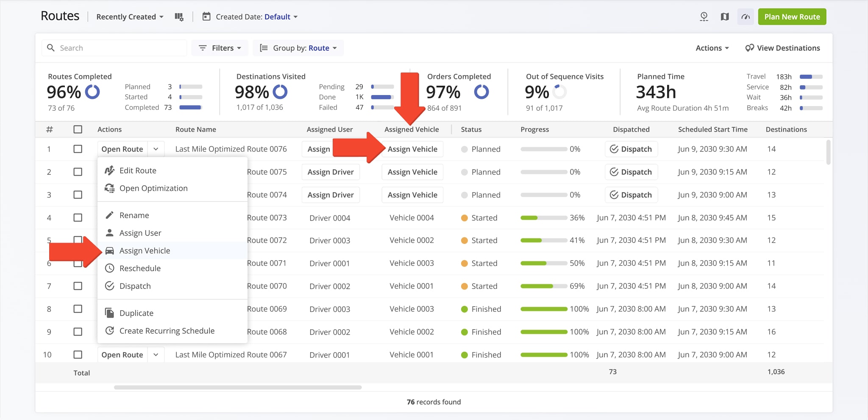Expand the Actions dropdown at top right
Image resolution: width=868 pixels, height=420 pixels.
click(712, 48)
